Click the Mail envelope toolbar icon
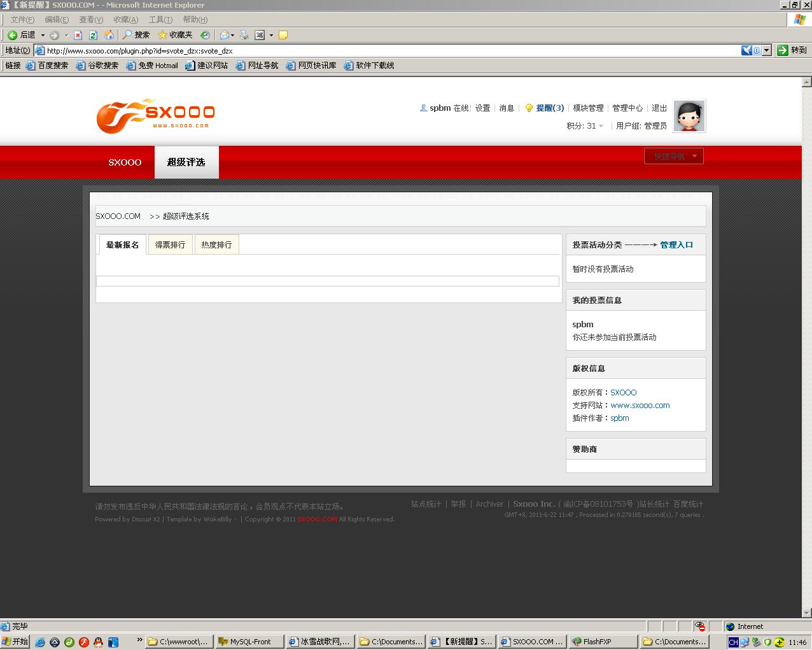This screenshot has width=812, height=650. [224, 35]
